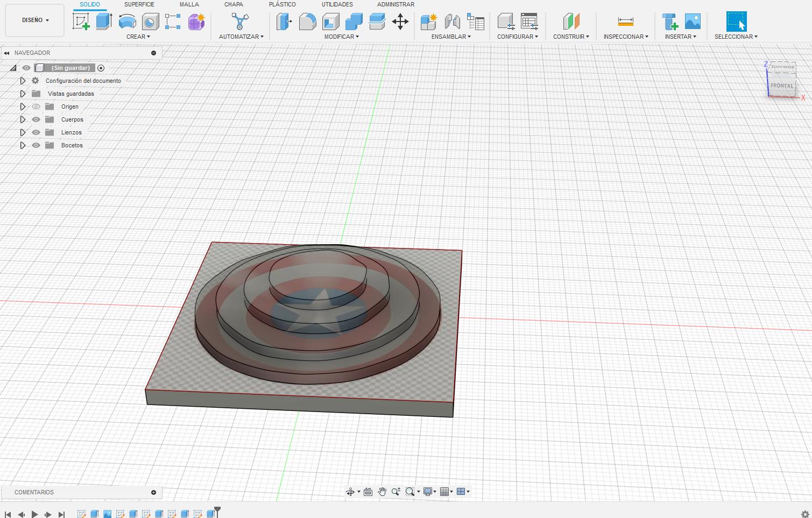Select the Create Form tool
Viewport: 812px width, 518px height.
tap(196, 22)
